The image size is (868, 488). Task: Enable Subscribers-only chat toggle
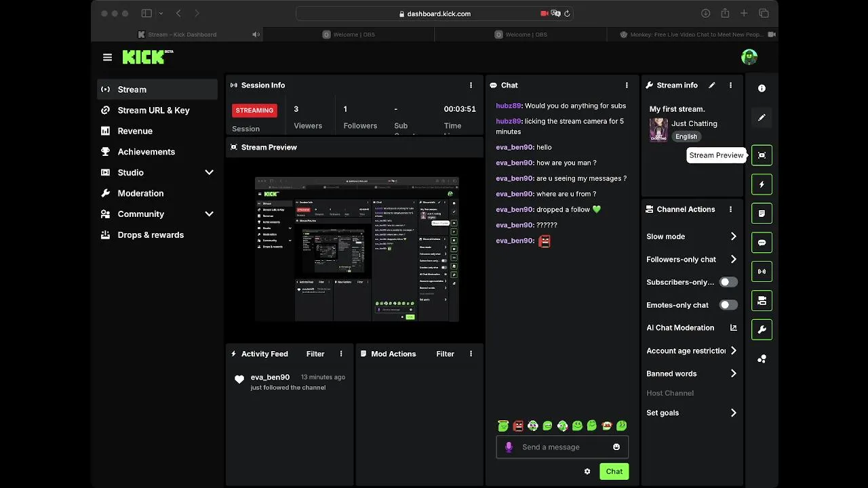click(x=728, y=282)
